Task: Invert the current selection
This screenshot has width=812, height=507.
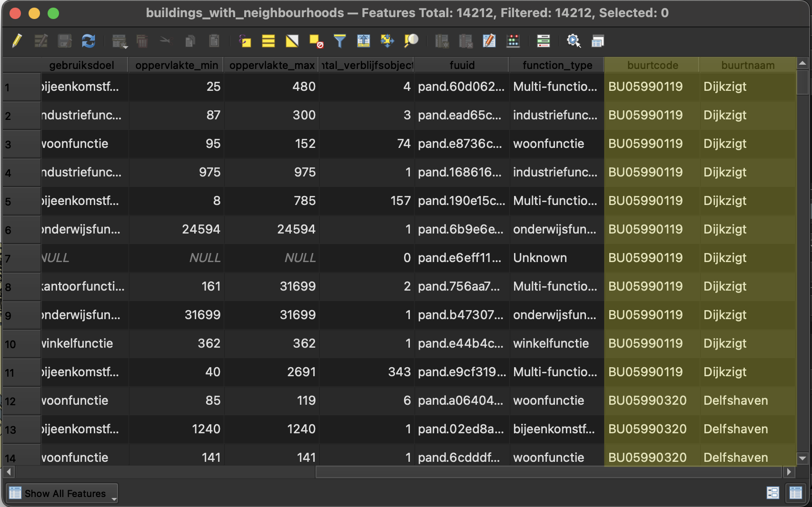Action: (x=292, y=41)
